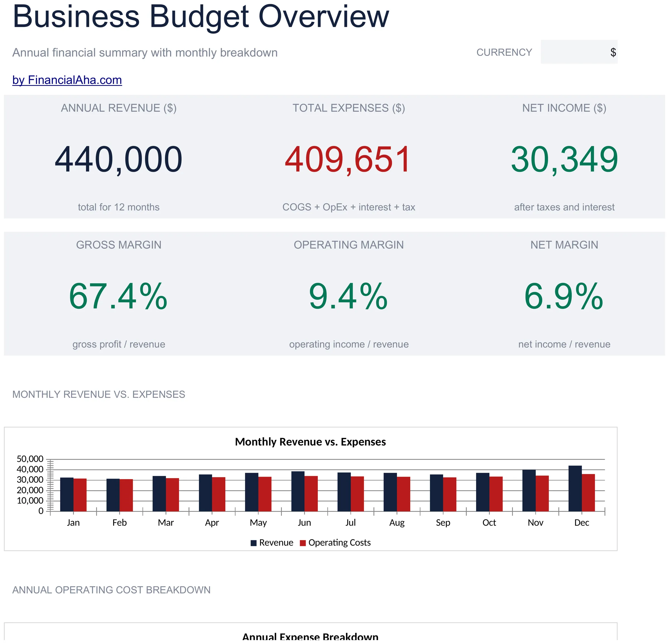The width and height of the screenshot is (669, 644).
Task: Open the by FinancialAha.com link
Action: [x=67, y=80]
